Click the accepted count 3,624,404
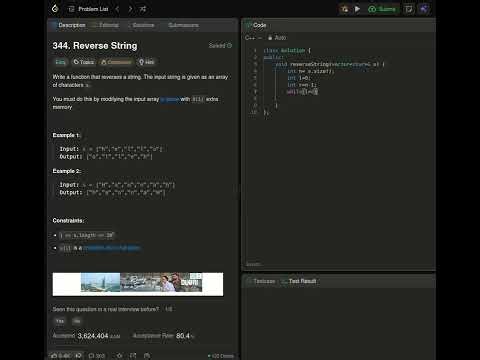 click(93, 336)
